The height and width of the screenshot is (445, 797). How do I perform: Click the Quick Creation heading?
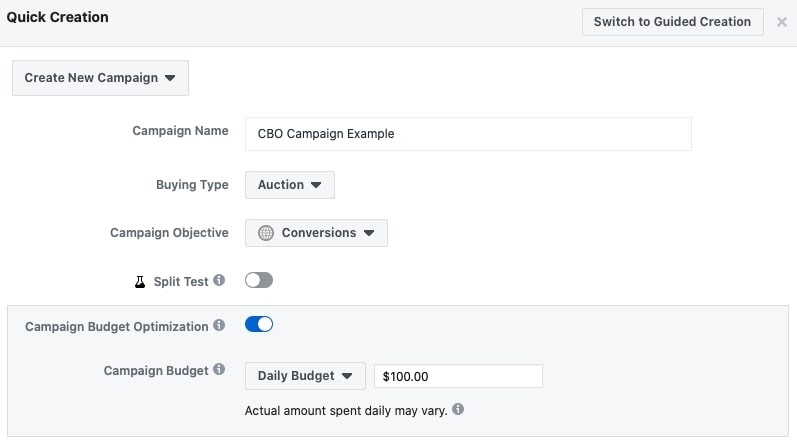click(x=57, y=17)
